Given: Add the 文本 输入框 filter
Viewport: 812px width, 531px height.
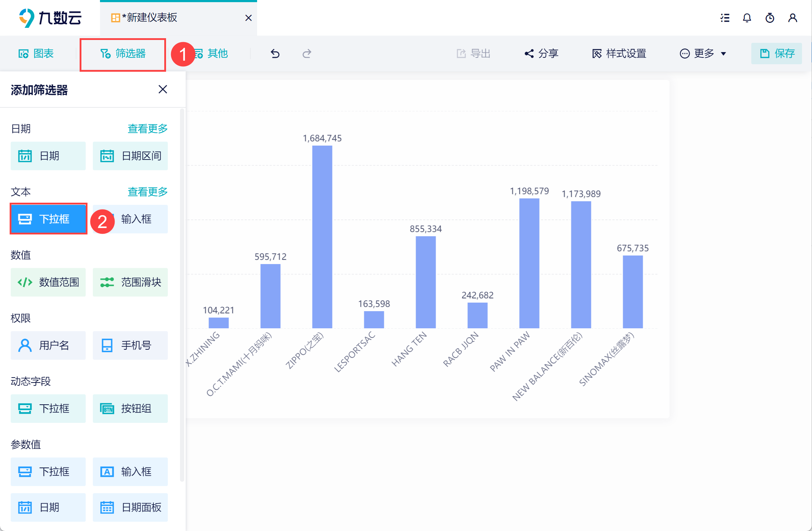Looking at the screenshot, I should point(130,219).
